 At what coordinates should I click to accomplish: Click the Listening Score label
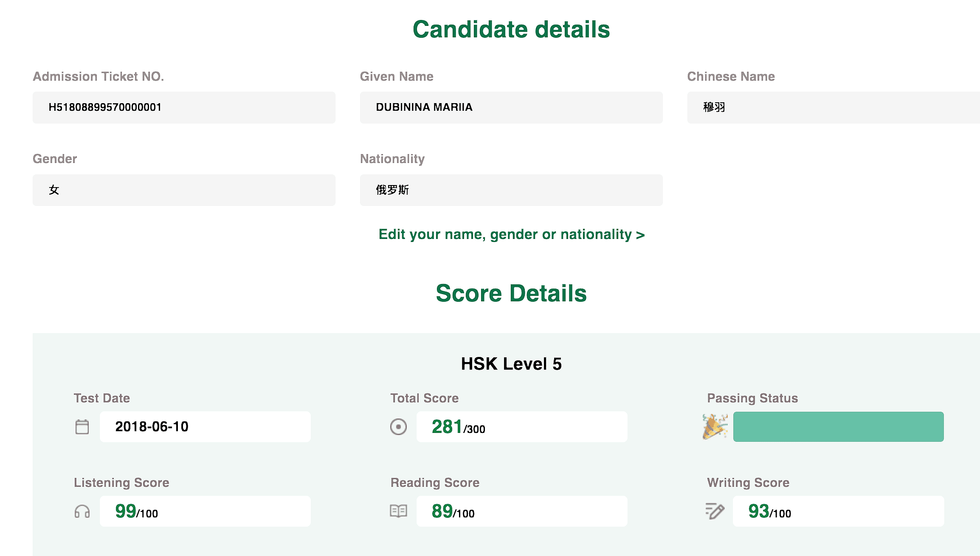[121, 483]
